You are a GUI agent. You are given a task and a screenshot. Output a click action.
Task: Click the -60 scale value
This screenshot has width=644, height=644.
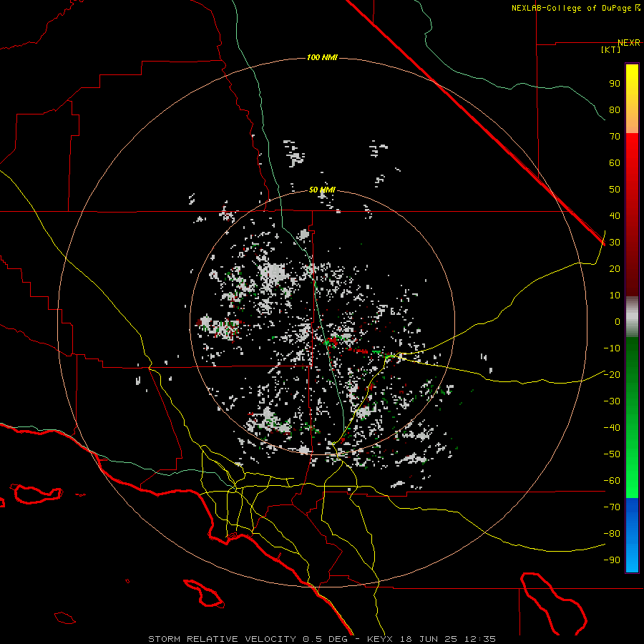point(612,481)
